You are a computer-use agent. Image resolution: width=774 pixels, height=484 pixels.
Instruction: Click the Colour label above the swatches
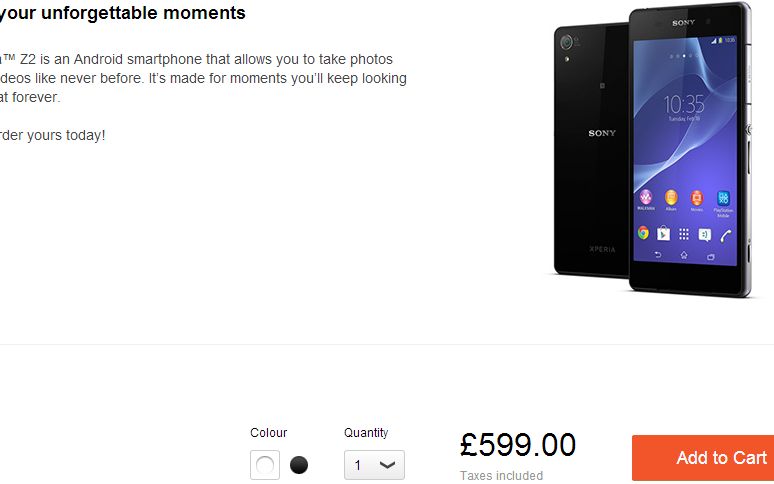click(x=268, y=433)
